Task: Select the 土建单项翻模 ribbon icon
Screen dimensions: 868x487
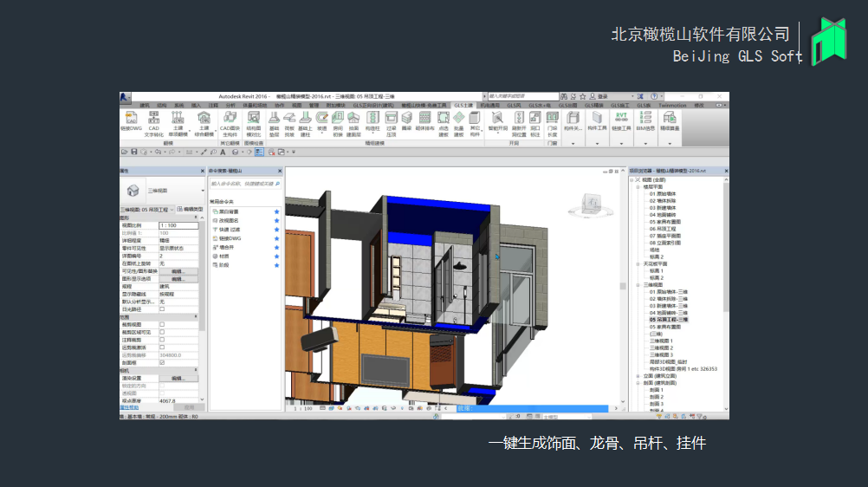Action: (178, 124)
